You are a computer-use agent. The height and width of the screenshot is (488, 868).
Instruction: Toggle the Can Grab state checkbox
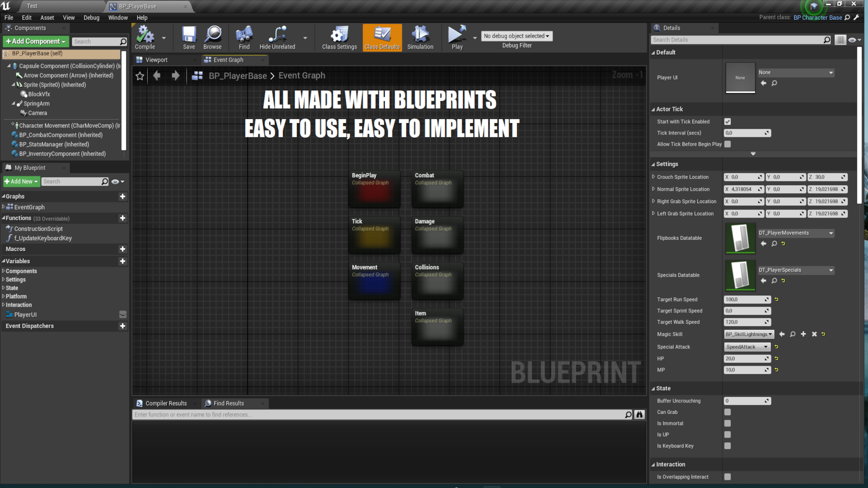[x=727, y=412]
